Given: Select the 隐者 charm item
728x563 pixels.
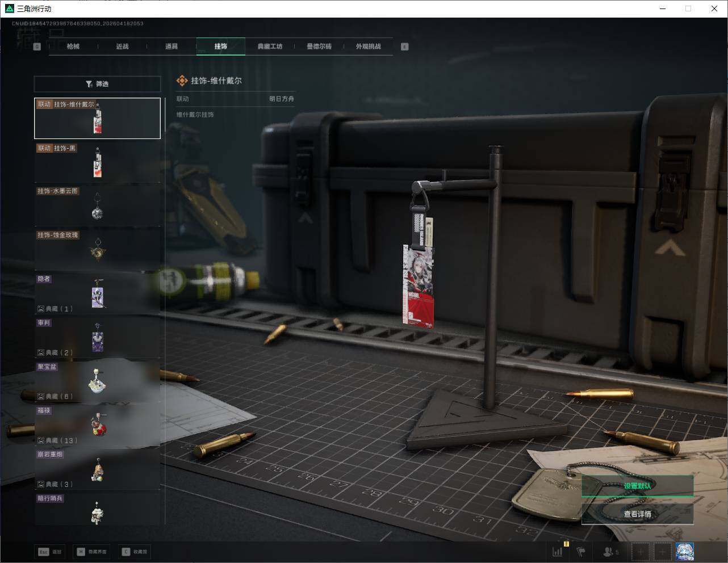Looking at the screenshot, I should [97, 293].
